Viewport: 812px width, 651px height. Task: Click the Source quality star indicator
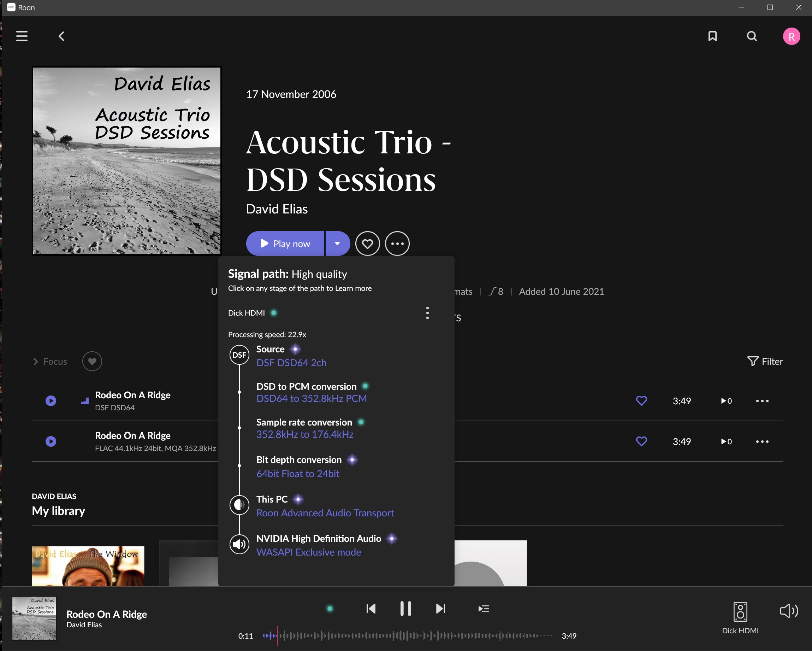point(295,349)
